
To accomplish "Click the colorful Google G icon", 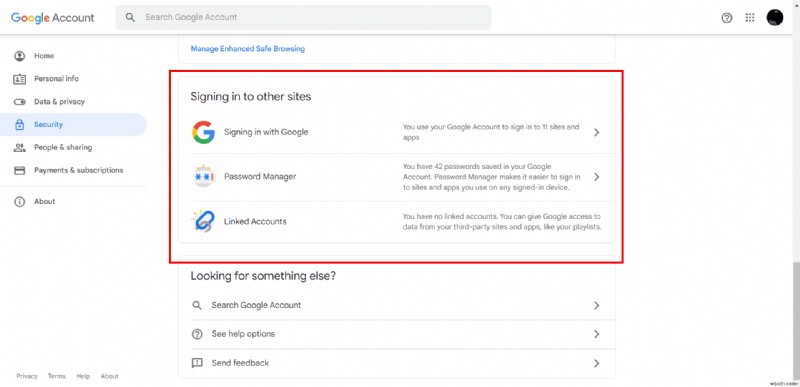I will click(x=203, y=132).
